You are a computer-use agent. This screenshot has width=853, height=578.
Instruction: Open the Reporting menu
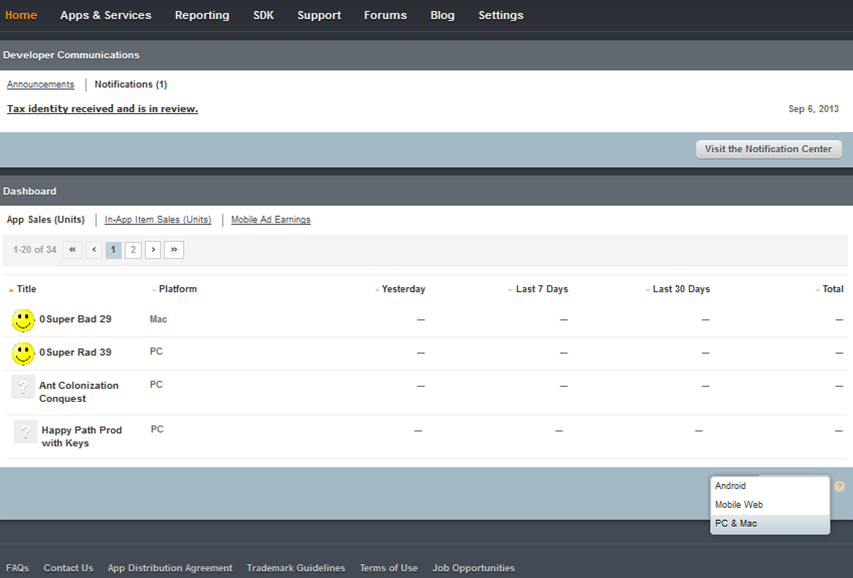(202, 15)
